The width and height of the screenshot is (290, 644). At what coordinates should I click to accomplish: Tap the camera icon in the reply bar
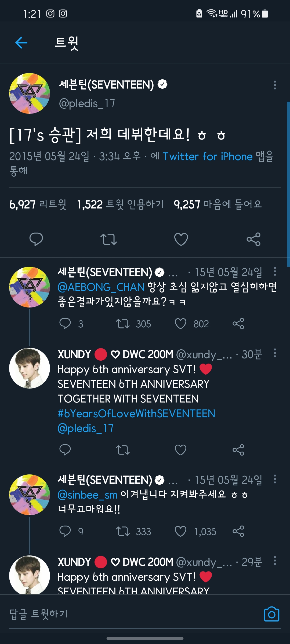(271, 614)
